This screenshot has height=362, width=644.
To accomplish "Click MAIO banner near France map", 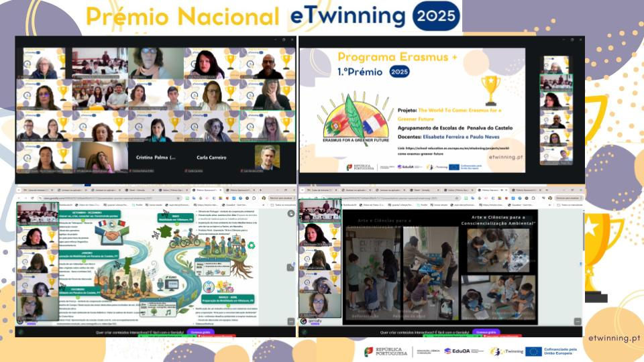I will (x=176, y=218).
